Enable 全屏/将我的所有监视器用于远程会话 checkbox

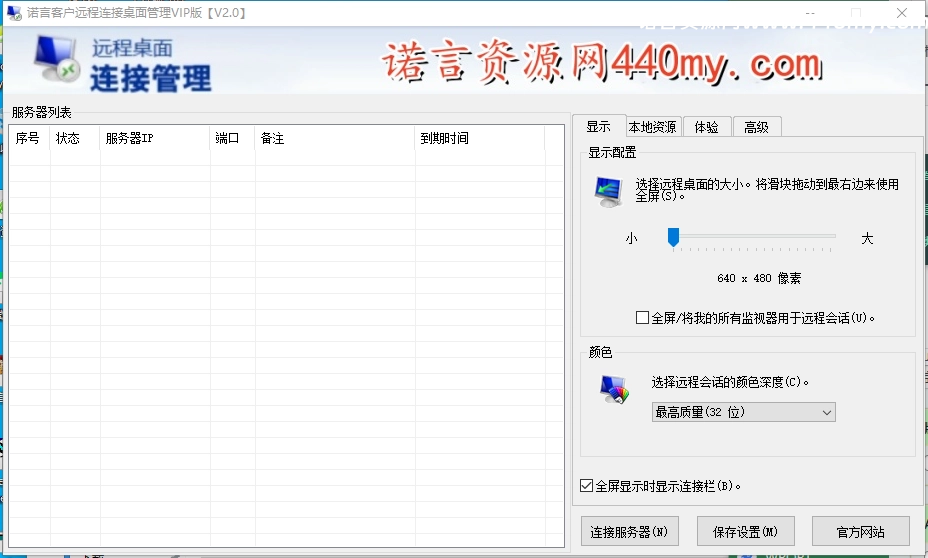click(643, 318)
